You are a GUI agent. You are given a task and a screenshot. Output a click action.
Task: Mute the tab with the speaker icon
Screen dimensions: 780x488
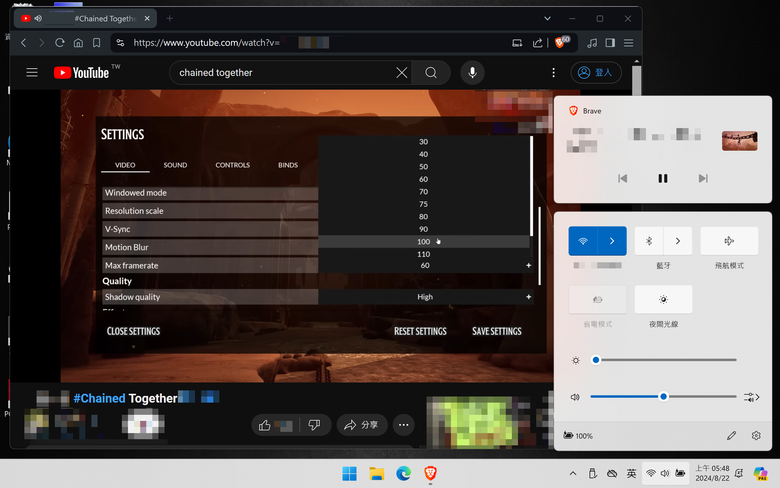tap(38, 18)
